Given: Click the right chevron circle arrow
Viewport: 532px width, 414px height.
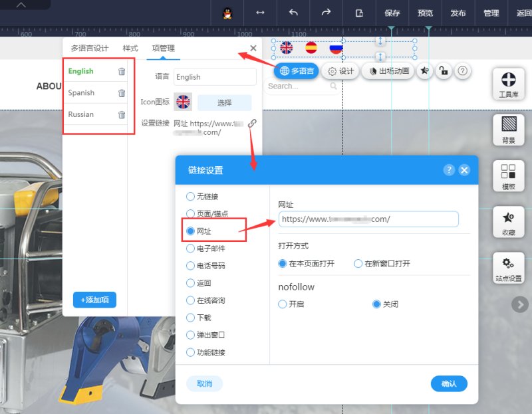Looking at the screenshot, I should (520, 304).
